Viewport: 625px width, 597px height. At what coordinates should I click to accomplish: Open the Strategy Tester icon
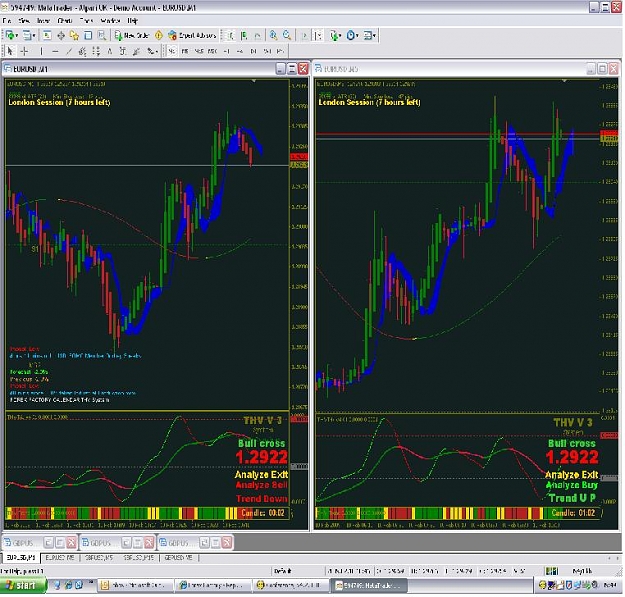coord(102,35)
